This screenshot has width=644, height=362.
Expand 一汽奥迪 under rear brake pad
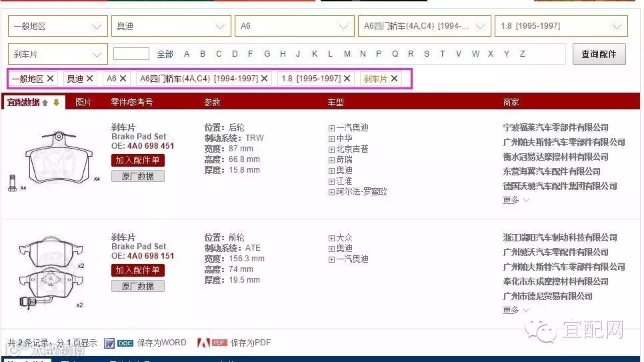(331, 128)
